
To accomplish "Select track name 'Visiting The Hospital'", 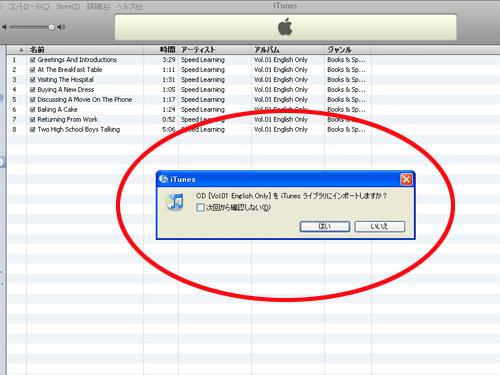I will click(65, 80).
